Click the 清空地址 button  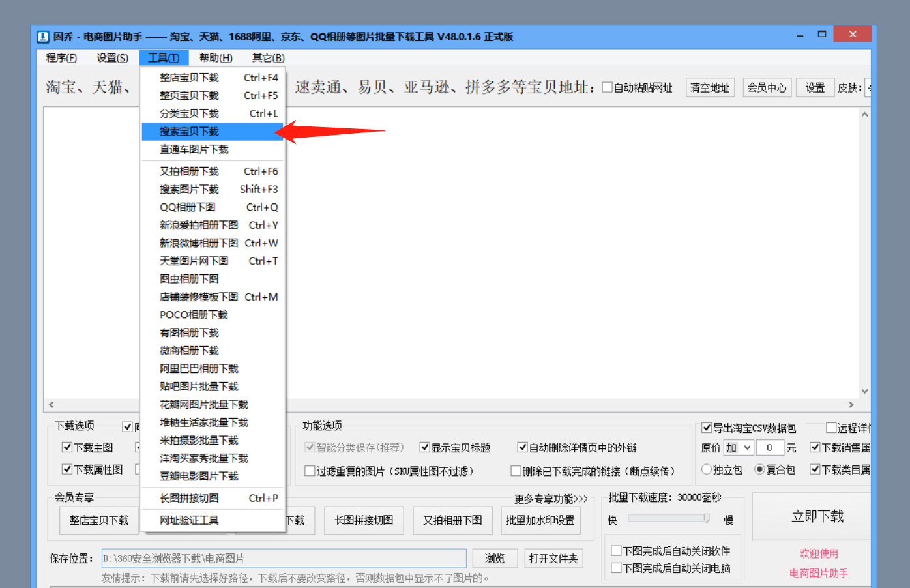(x=709, y=87)
